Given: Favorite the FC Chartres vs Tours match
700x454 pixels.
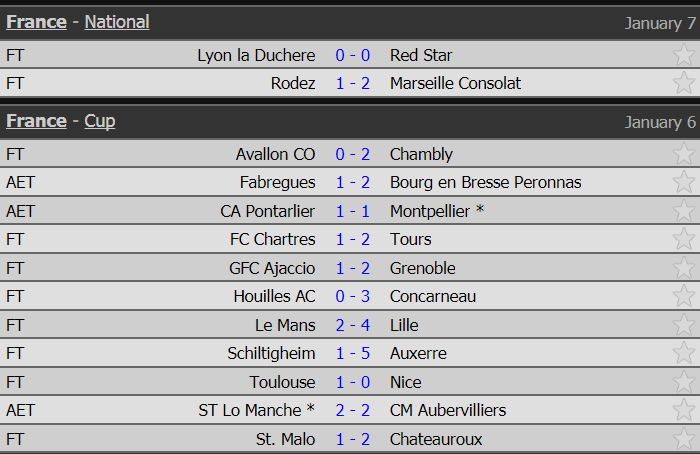Looking at the screenshot, I should 684,239.
